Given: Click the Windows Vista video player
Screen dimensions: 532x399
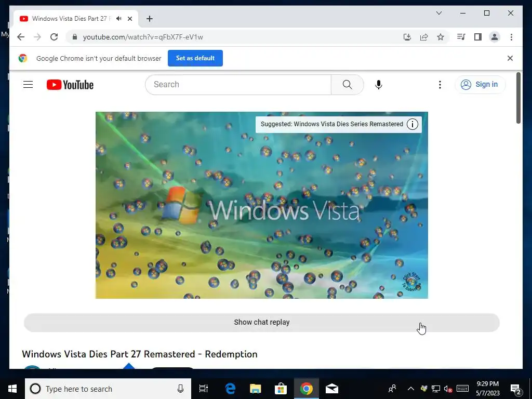Looking at the screenshot, I should (x=262, y=205).
